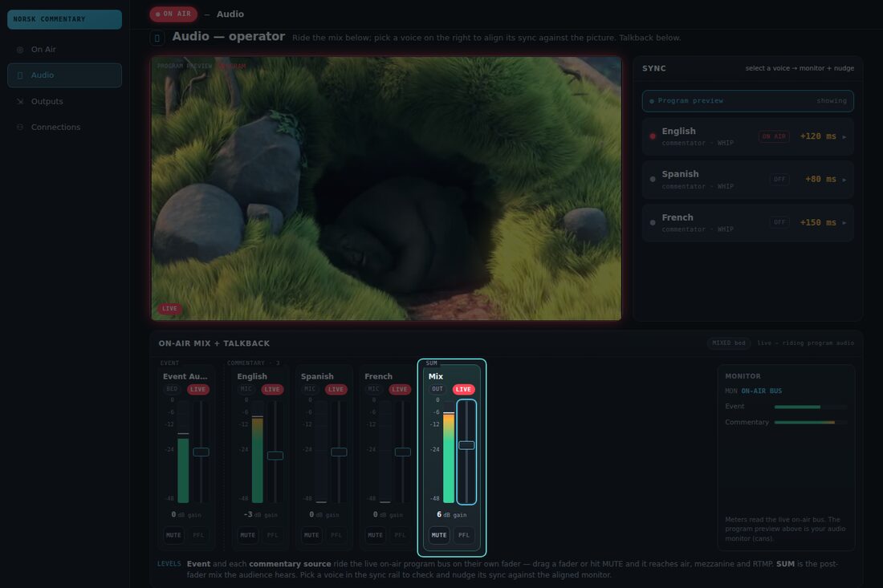The width and height of the screenshot is (883, 588).
Task: Mute the Spanish commentary channel
Action: [x=311, y=535]
